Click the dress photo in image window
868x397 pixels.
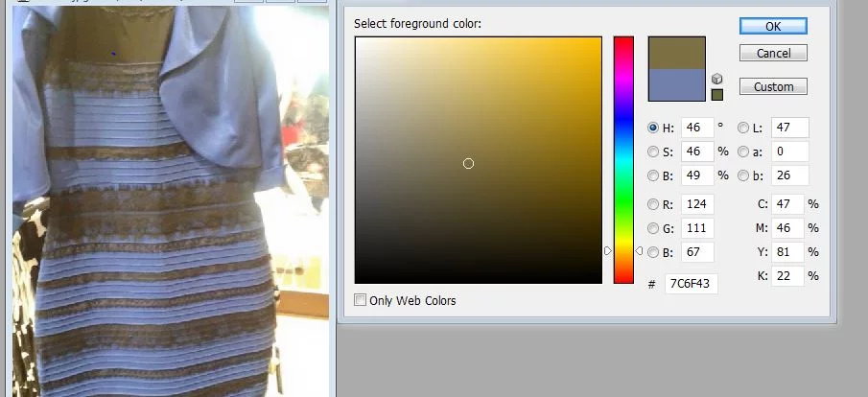coord(171,201)
